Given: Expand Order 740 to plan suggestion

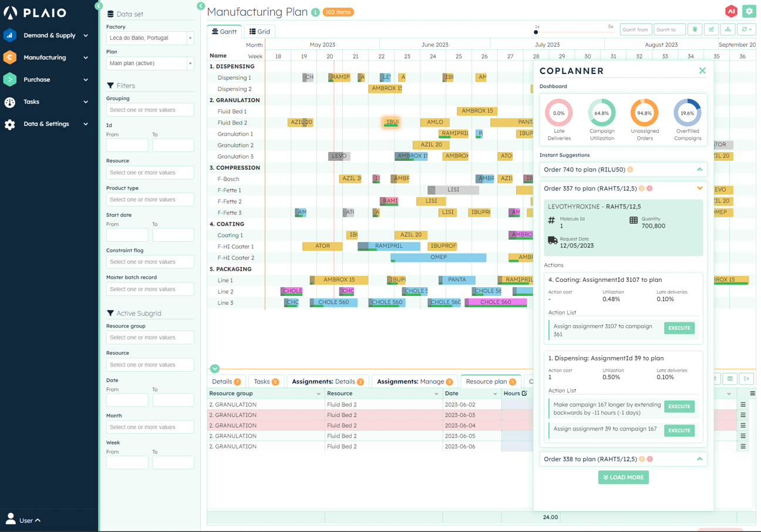Looking at the screenshot, I should point(699,170).
